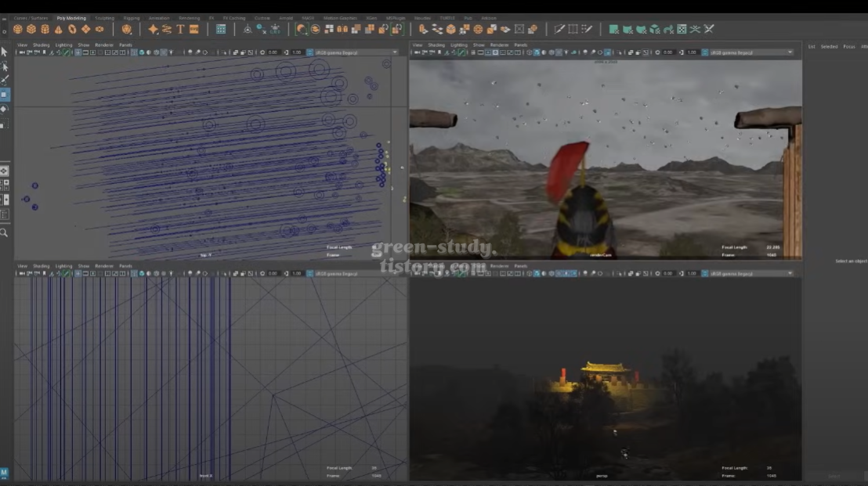868x486 pixels.
Task: Toggle color management in front view panel
Action: [x=309, y=274]
